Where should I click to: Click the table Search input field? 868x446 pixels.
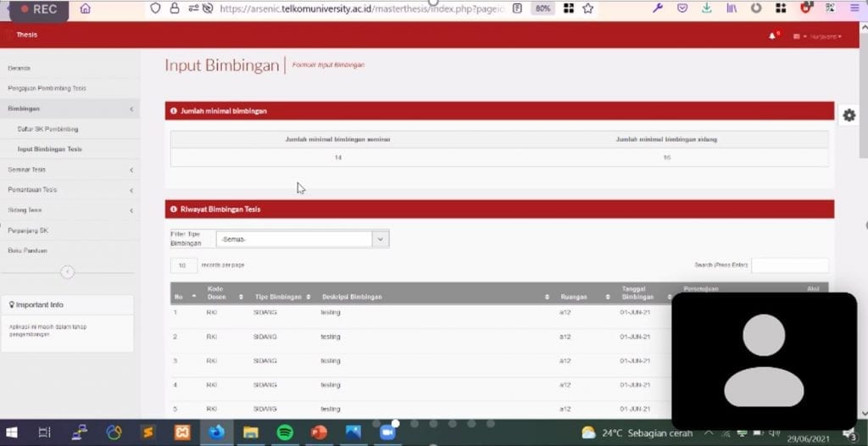789,265
